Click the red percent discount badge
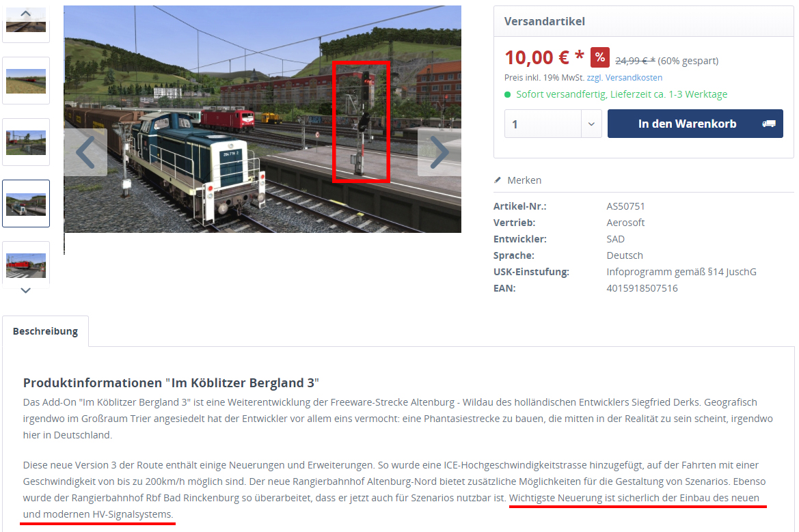799x532 pixels. [599, 57]
